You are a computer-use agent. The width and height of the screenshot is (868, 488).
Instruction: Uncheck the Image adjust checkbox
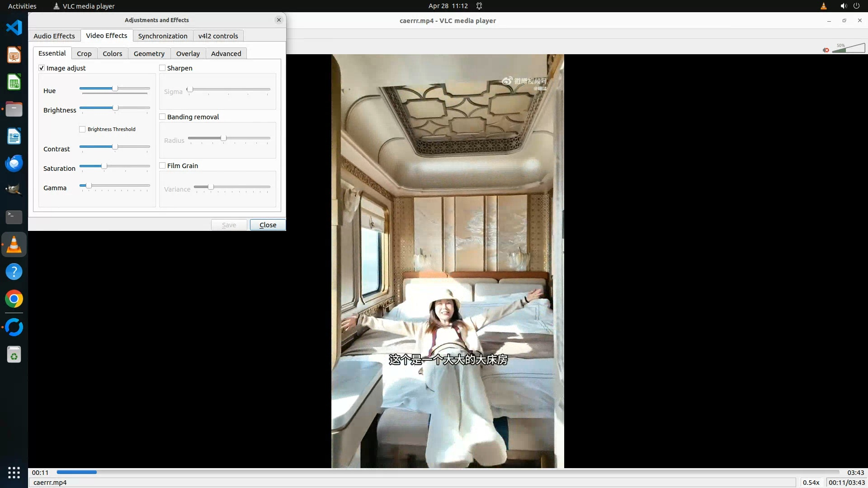coord(42,68)
